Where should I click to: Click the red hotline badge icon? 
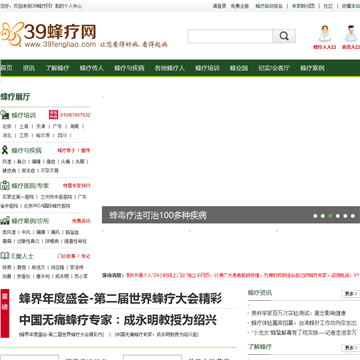tap(53, 115)
